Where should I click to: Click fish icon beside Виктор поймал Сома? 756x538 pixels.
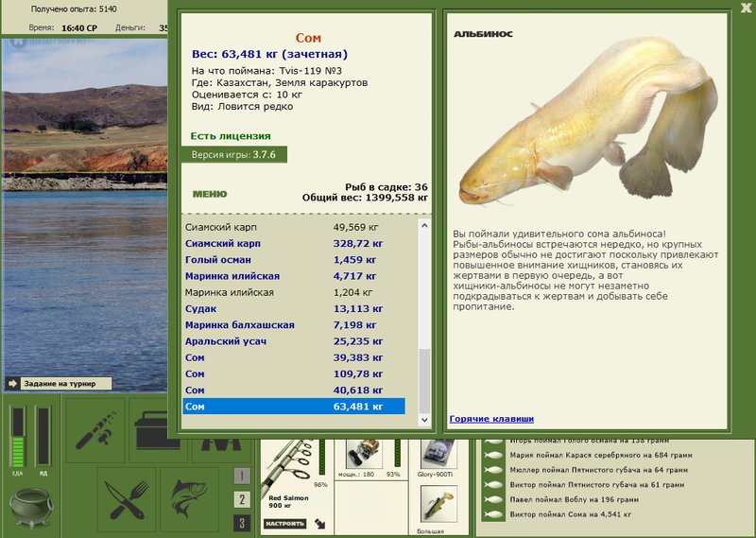click(x=493, y=515)
